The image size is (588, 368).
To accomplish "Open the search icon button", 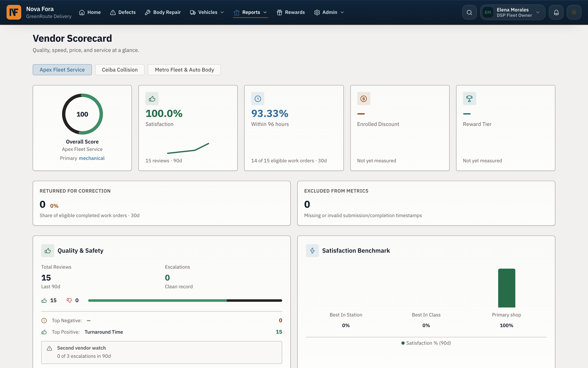I will coord(469,12).
